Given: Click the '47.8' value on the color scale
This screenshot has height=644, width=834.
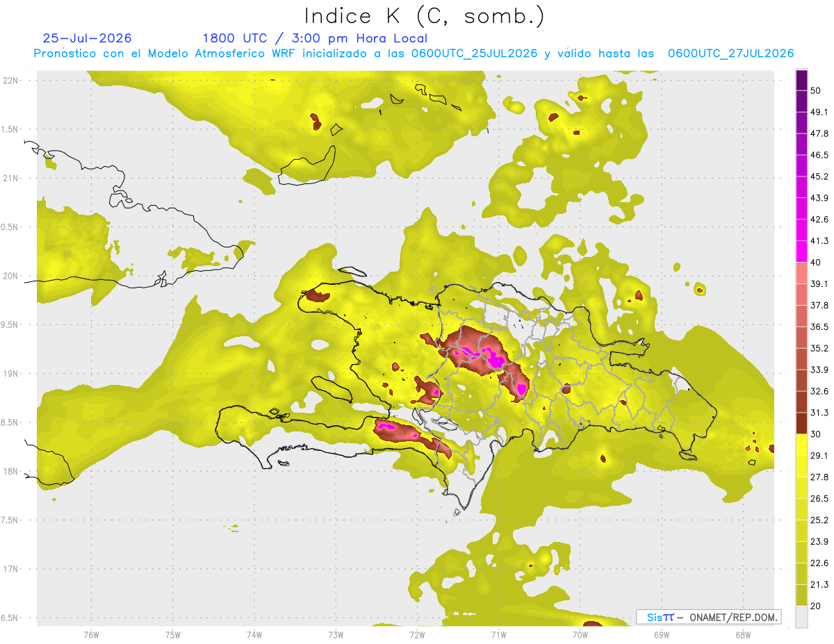Looking at the screenshot, I should pos(820,133).
